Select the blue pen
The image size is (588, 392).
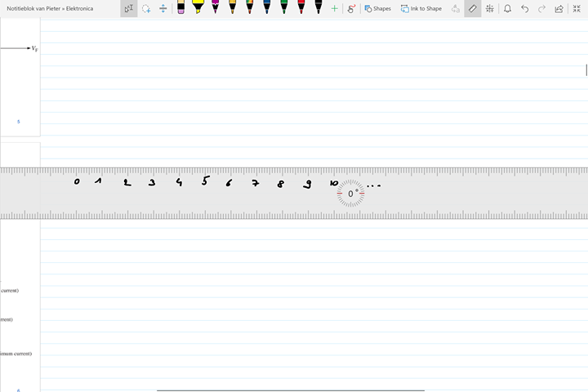(266, 7)
